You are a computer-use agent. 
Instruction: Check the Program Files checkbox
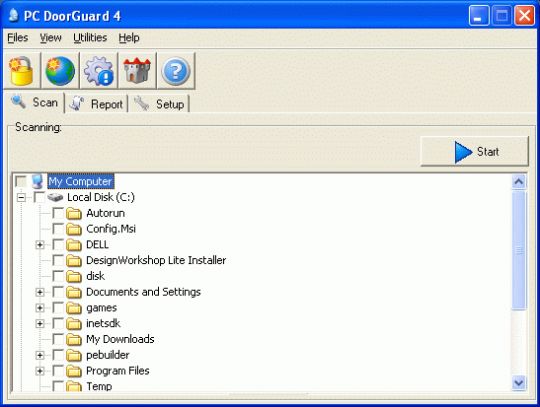(x=58, y=371)
